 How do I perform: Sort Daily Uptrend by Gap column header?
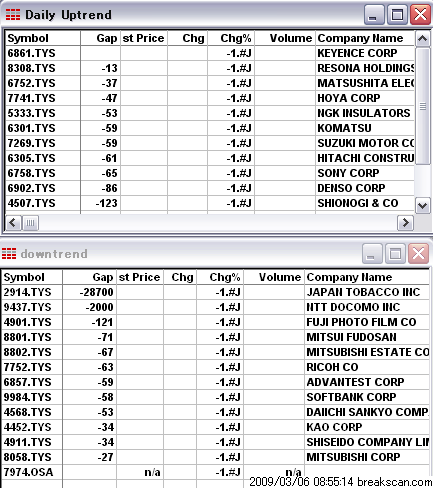coord(100,38)
